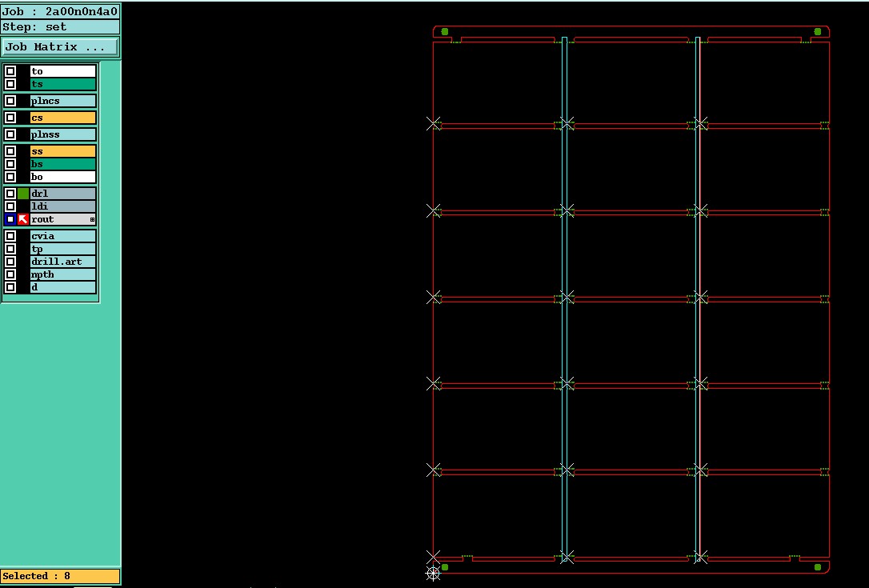The width and height of the screenshot is (869, 588).
Task: Show the drl layer via its checkbox
Action: (10, 194)
